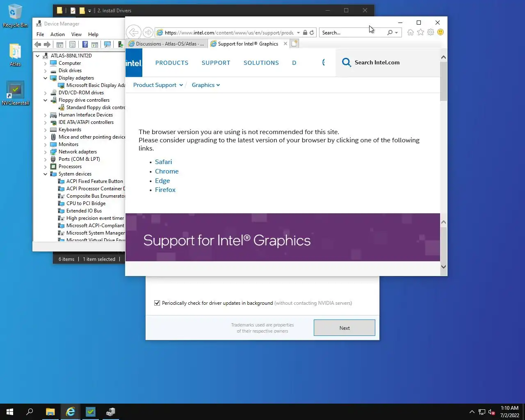Collapse System devices node

pos(45,174)
